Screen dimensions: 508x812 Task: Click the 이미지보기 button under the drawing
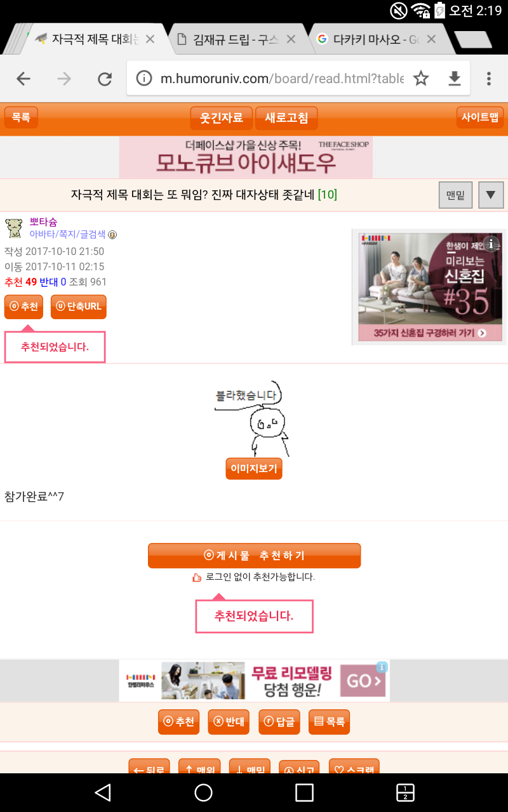[254, 469]
